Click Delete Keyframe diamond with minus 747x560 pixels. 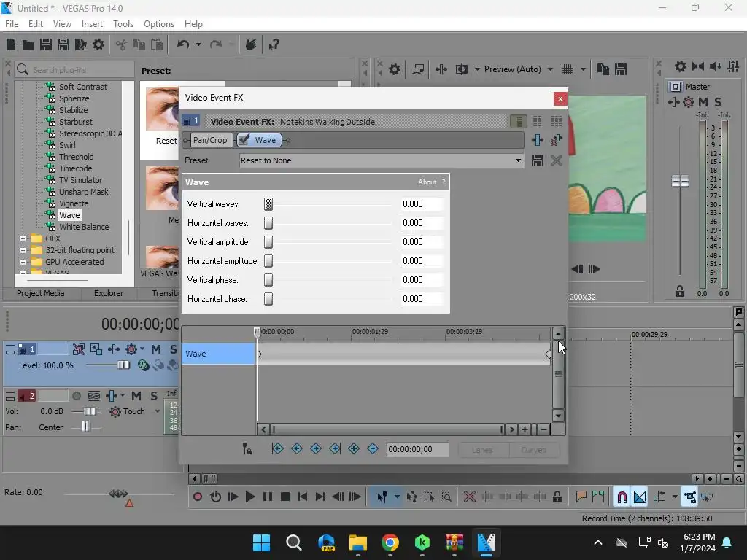click(x=373, y=448)
